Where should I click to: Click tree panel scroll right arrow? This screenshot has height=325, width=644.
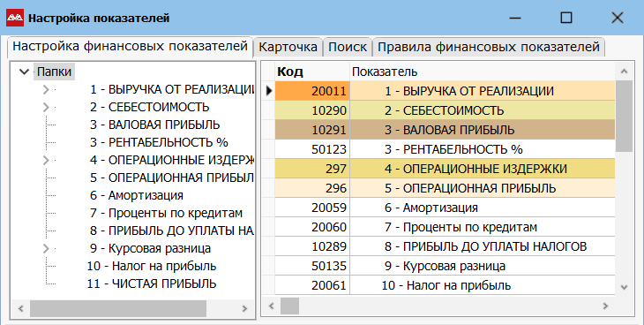[x=244, y=308]
